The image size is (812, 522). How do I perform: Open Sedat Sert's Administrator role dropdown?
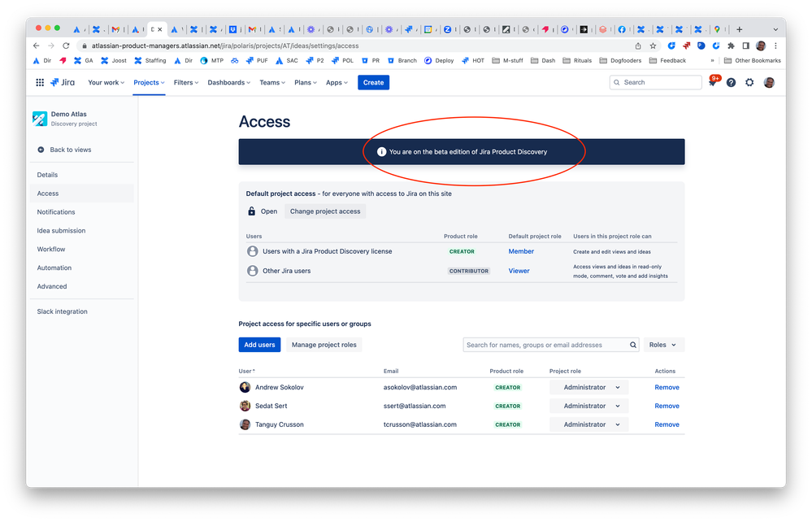(588, 406)
